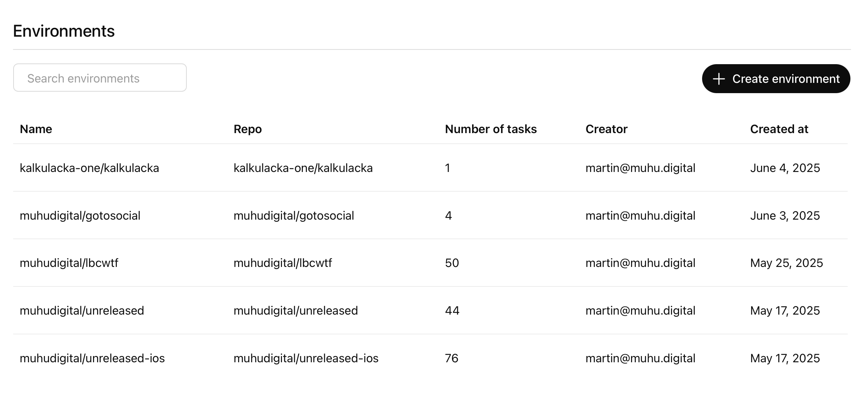Click the plus icon in Create environment
This screenshot has height=396, width=868.
[719, 79]
